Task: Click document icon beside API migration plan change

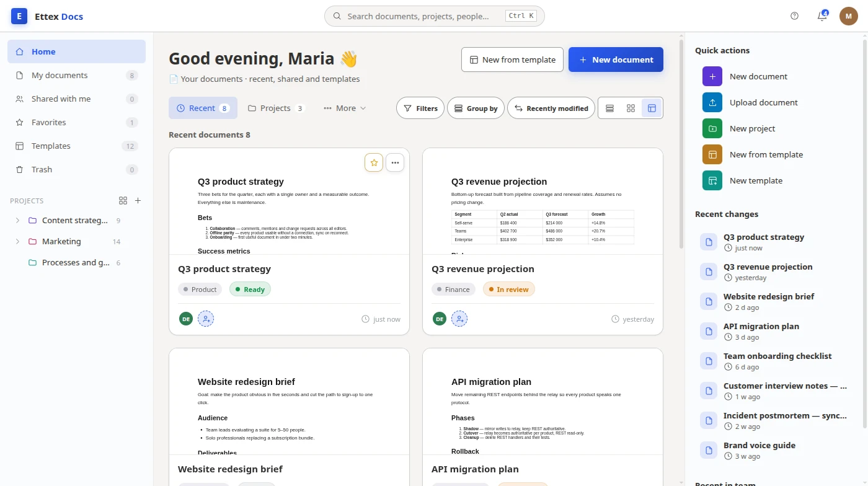Action: click(x=709, y=331)
